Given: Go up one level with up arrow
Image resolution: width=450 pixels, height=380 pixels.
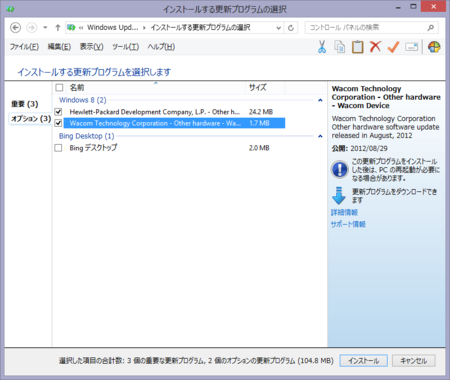Looking at the screenshot, I should pyautogui.click(x=58, y=28).
